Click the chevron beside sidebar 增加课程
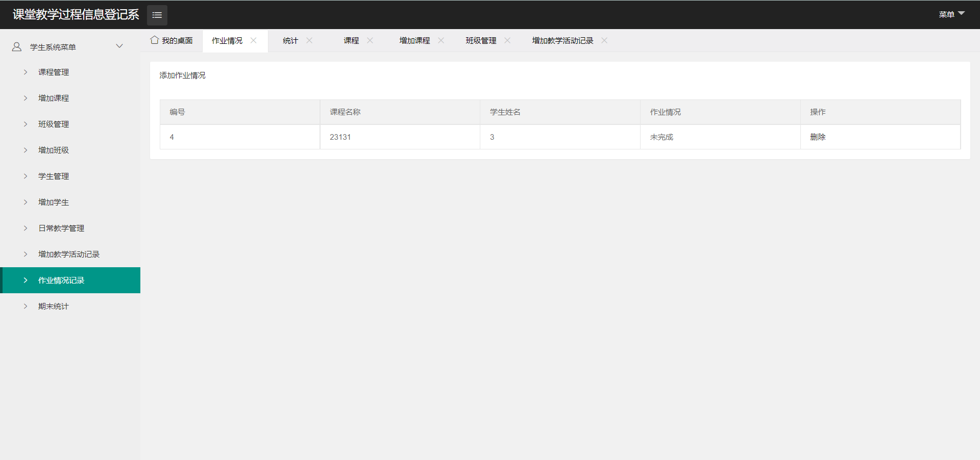The image size is (980, 460). point(26,98)
